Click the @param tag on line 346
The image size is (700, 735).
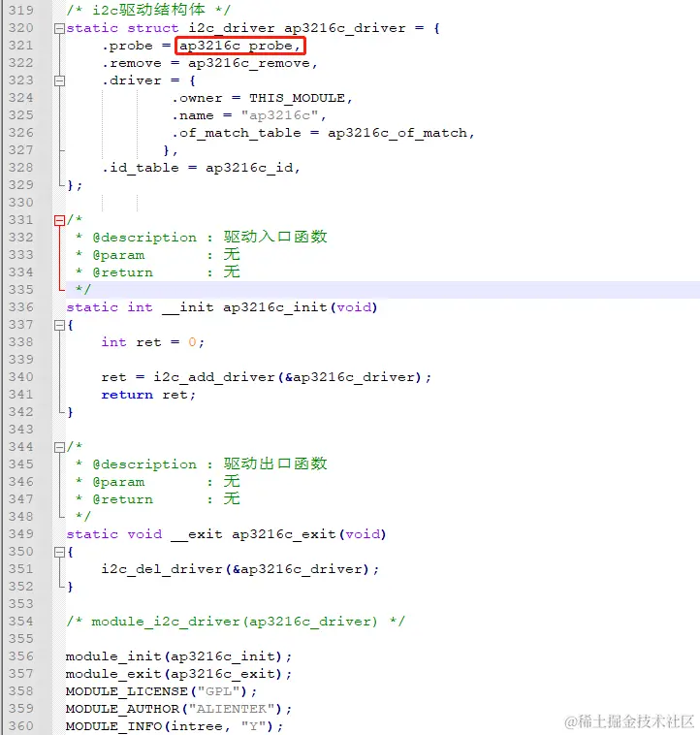(118, 482)
